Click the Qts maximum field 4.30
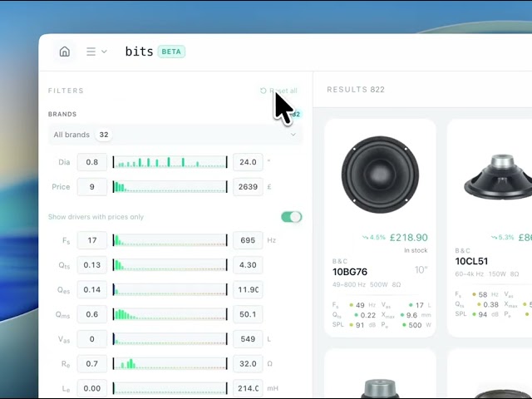The image size is (532, 399). [x=248, y=265]
